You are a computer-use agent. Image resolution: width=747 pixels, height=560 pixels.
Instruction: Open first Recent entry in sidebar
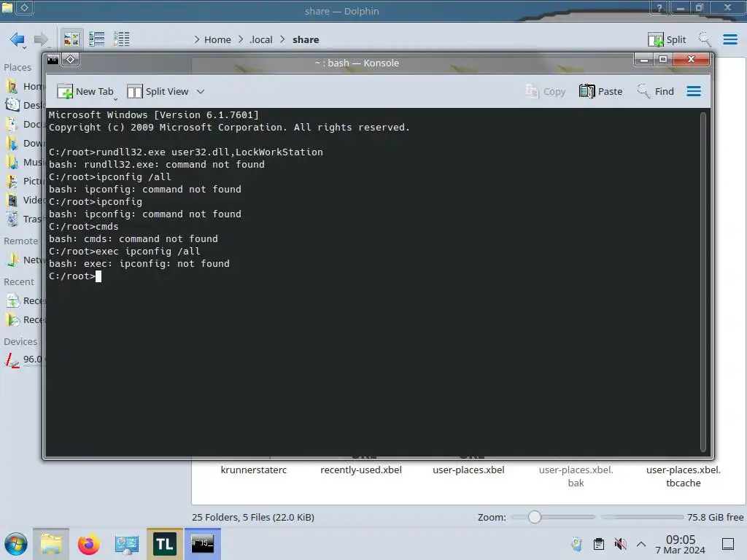pyautogui.click(x=24, y=301)
